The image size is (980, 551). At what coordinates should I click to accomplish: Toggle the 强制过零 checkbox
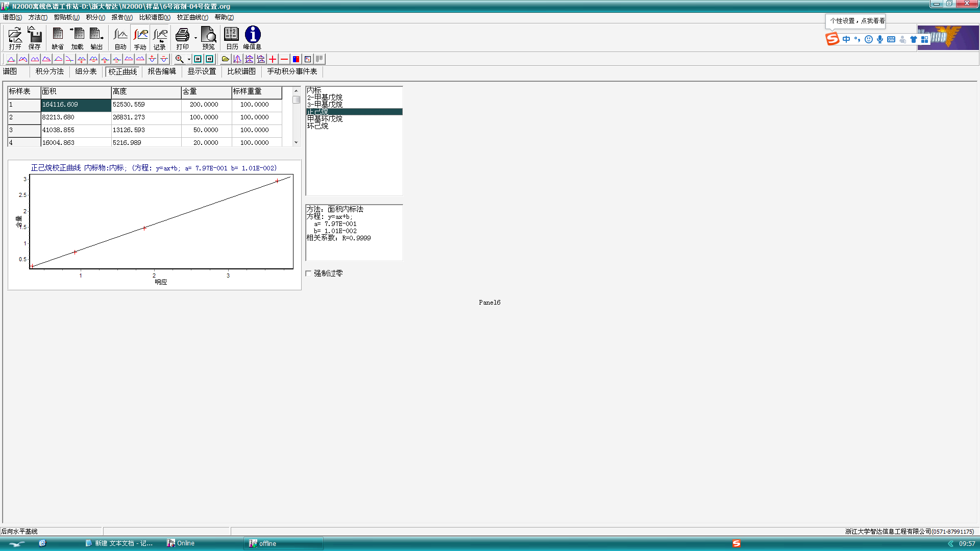(308, 273)
